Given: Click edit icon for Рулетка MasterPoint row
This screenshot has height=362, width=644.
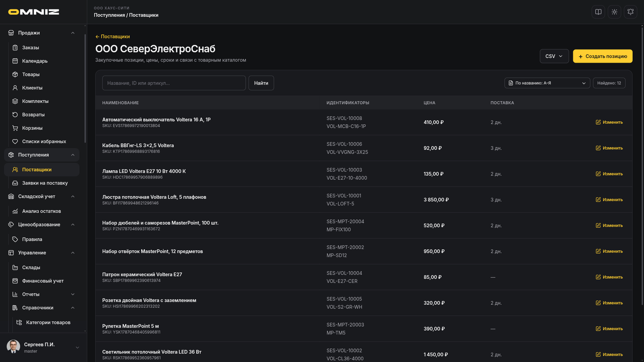Looking at the screenshot, I should (x=598, y=328).
